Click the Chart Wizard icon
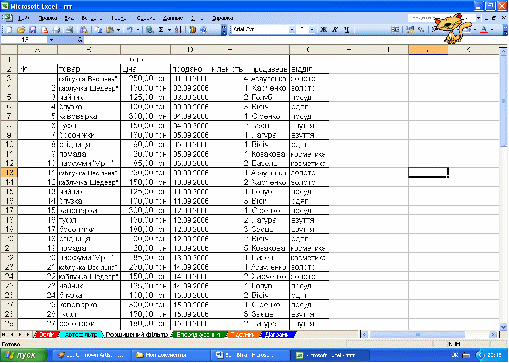The image size is (509, 363). (x=193, y=30)
